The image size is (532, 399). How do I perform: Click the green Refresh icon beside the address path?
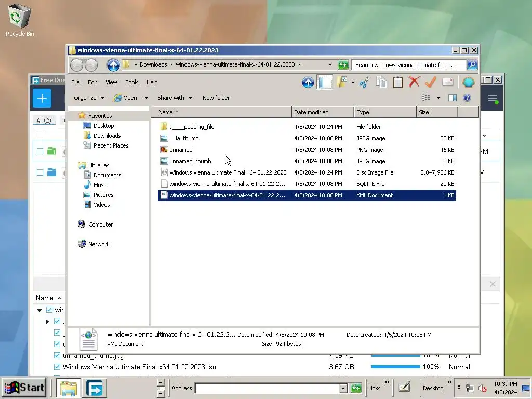coord(343,65)
